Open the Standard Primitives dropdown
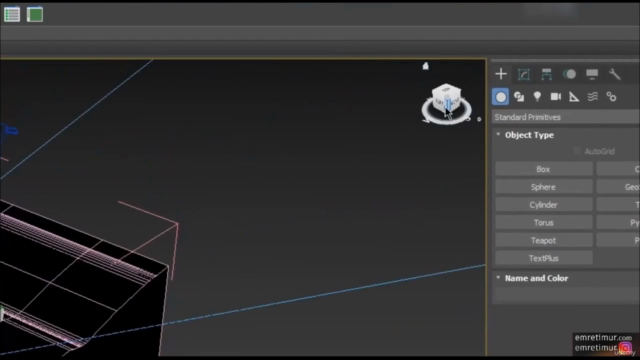640x360 pixels. [x=566, y=117]
